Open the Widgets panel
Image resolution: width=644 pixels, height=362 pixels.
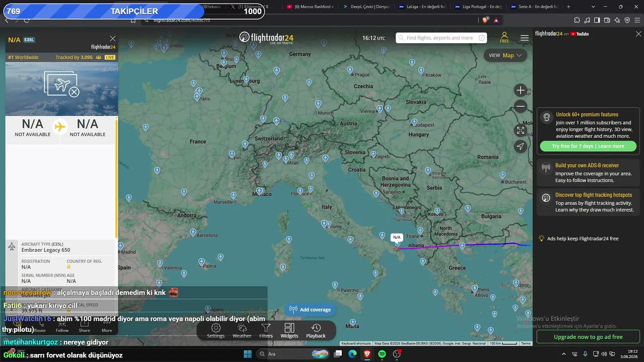289,330
